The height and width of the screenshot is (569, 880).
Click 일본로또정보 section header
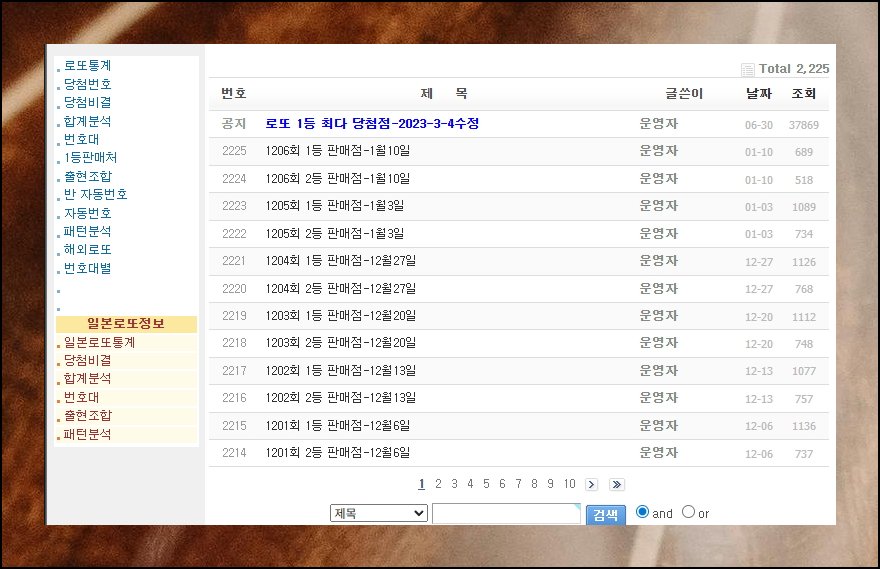coord(126,324)
